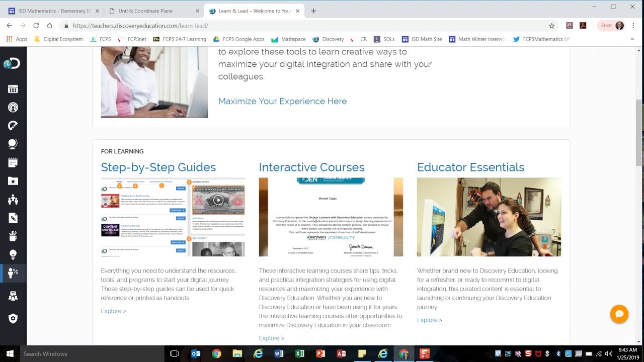This screenshot has height=362, width=644.
Task: Select the Learn & Lead browser tab
Action: coord(254,11)
